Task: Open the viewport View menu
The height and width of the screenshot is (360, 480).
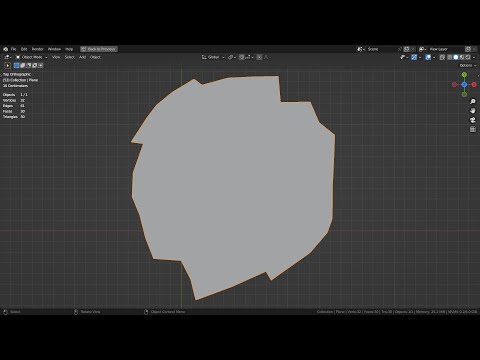Action: [x=56, y=57]
